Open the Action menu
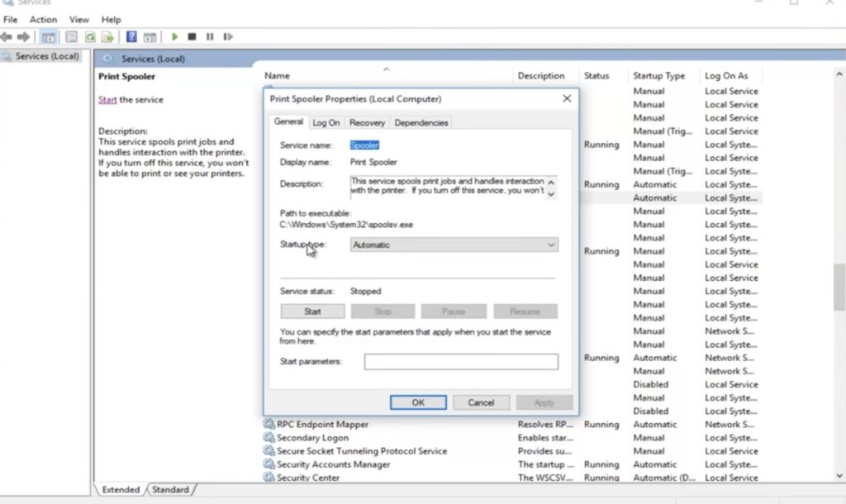This screenshot has width=846, height=504. [x=43, y=20]
